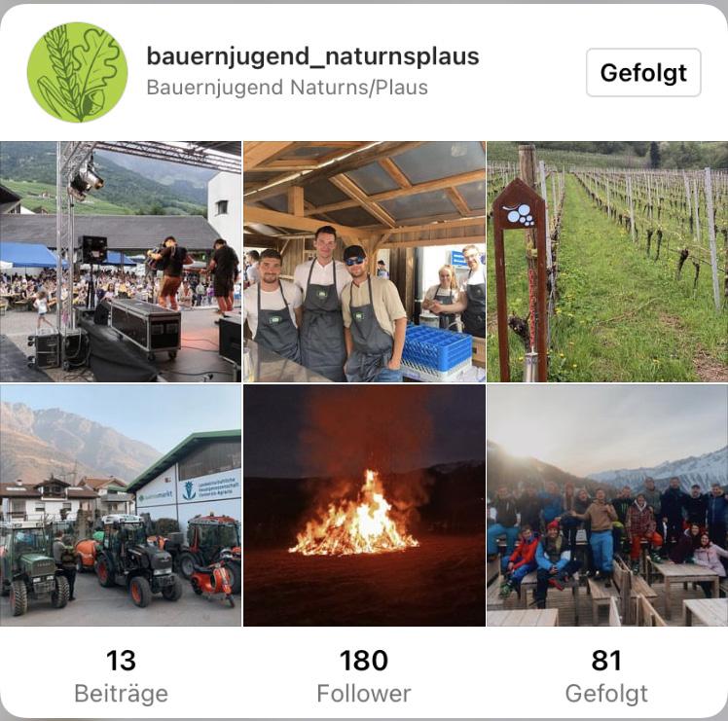Select the Gefolgt label under 81
This screenshot has width=728, height=721.
click(606, 695)
